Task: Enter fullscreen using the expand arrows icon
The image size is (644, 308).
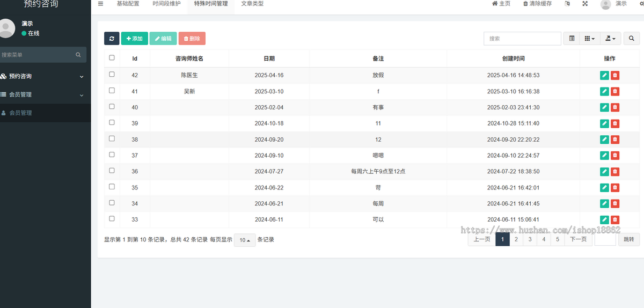Action: click(x=585, y=4)
